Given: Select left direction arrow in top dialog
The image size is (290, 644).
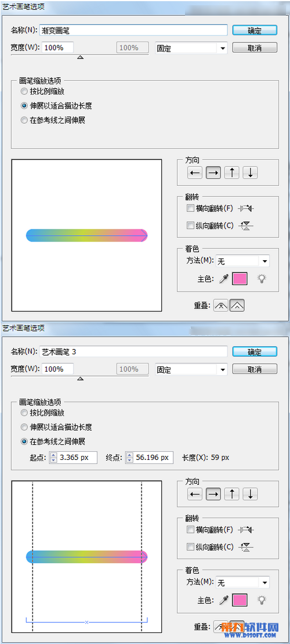Looking at the screenshot, I should pyautogui.click(x=195, y=173).
